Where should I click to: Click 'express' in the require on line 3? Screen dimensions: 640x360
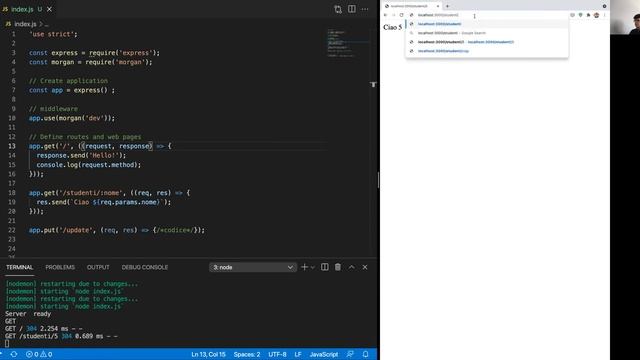click(136, 53)
